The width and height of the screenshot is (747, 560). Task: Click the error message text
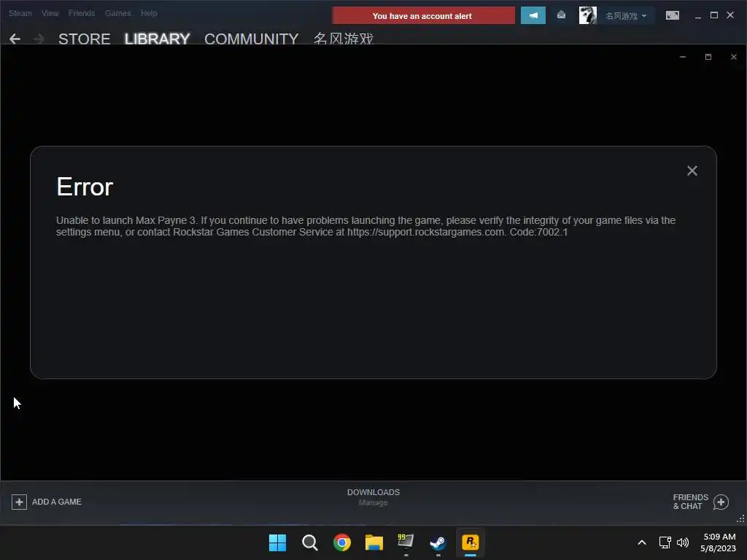(365, 226)
